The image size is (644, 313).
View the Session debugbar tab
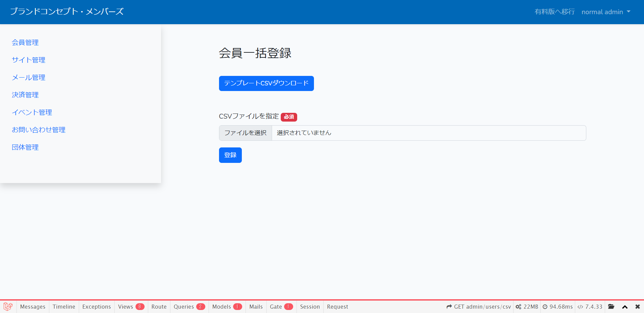(x=310, y=307)
